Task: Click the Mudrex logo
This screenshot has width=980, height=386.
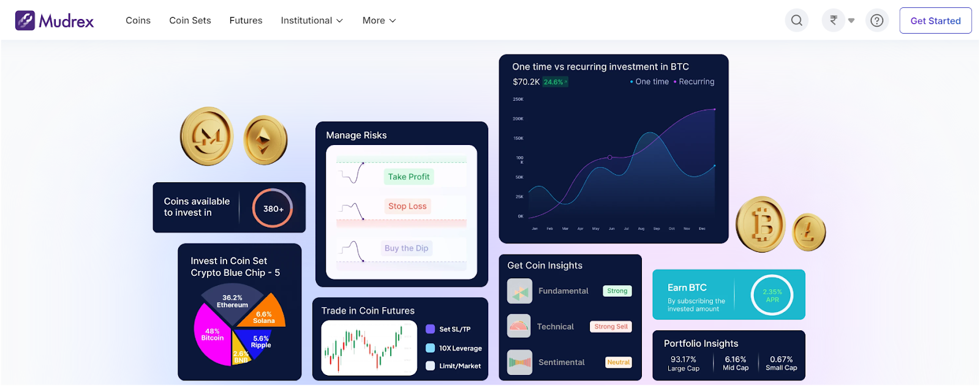Action: [55, 21]
